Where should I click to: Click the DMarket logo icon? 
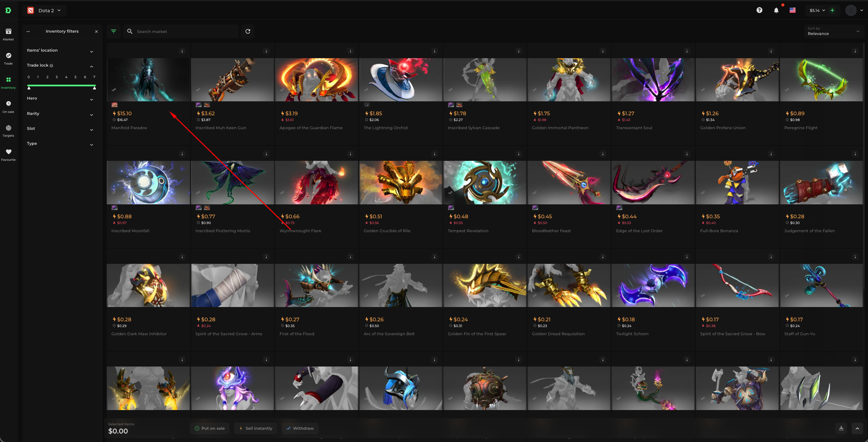(8, 11)
